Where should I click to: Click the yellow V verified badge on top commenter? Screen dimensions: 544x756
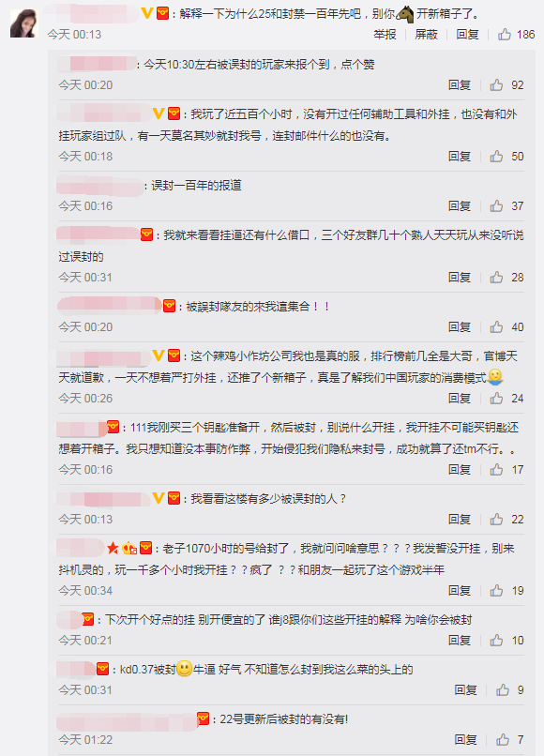(147, 13)
